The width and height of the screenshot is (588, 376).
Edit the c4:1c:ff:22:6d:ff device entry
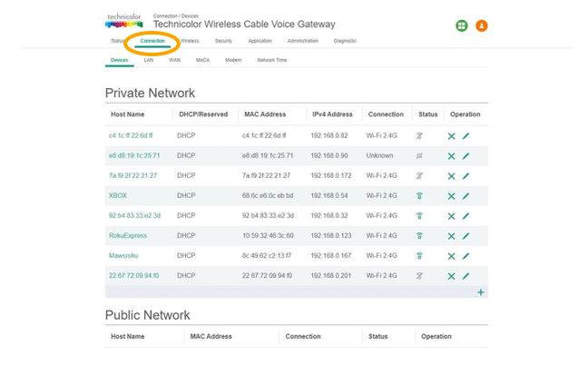[x=465, y=135]
